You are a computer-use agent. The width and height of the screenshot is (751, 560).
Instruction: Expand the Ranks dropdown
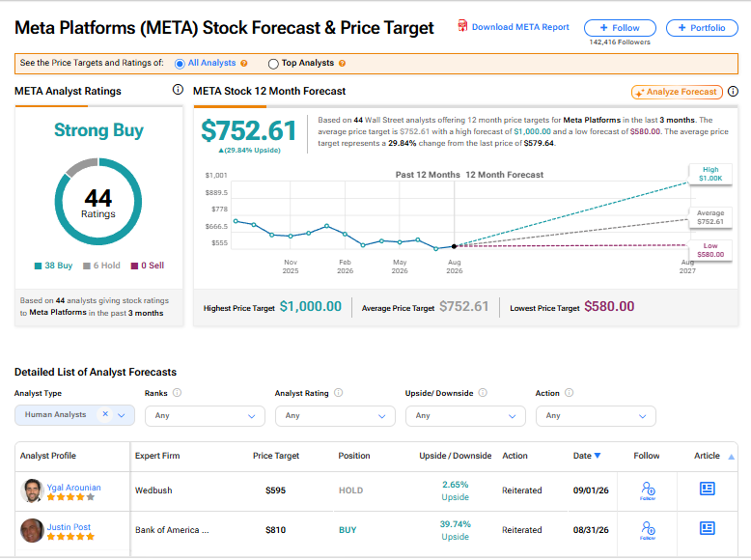(x=205, y=416)
